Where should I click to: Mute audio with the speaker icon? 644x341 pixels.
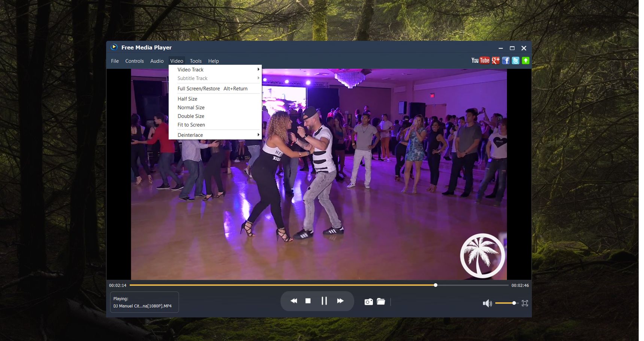(487, 303)
